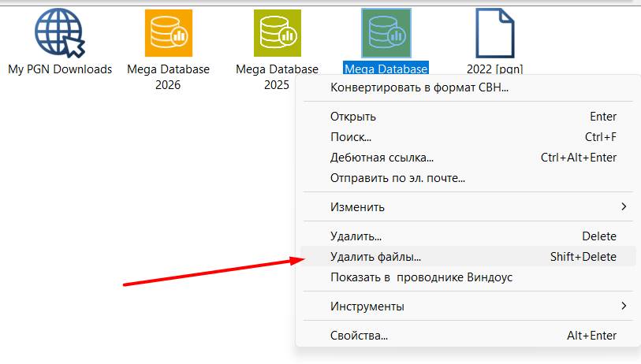Click the Mega Database 2025 label text
This screenshot has height=364, width=641.
pyautogui.click(x=277, y=76)
